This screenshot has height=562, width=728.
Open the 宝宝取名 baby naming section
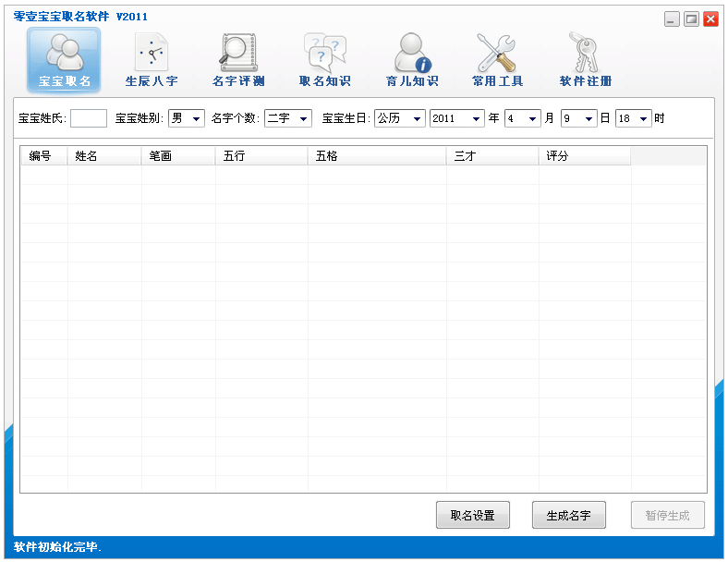(x=64, y=60)
